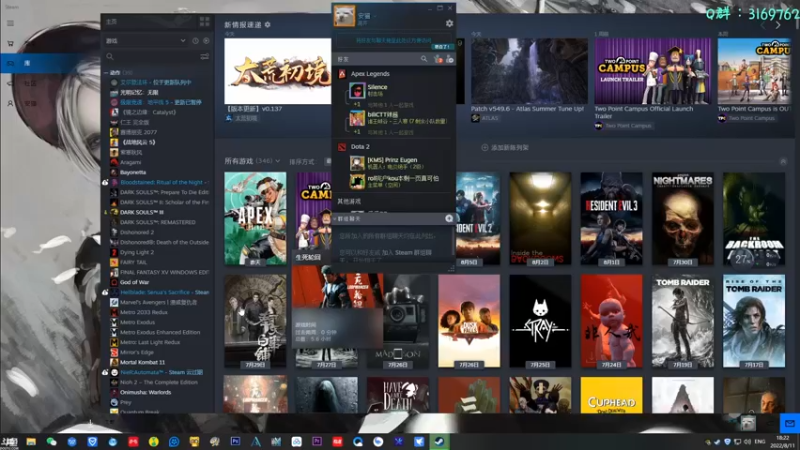Image resolution: width=800 pixels, height=450 pixels.
Task: Click the recent activity clock icon
Action: pyautogui.click(x=195, y=41)
